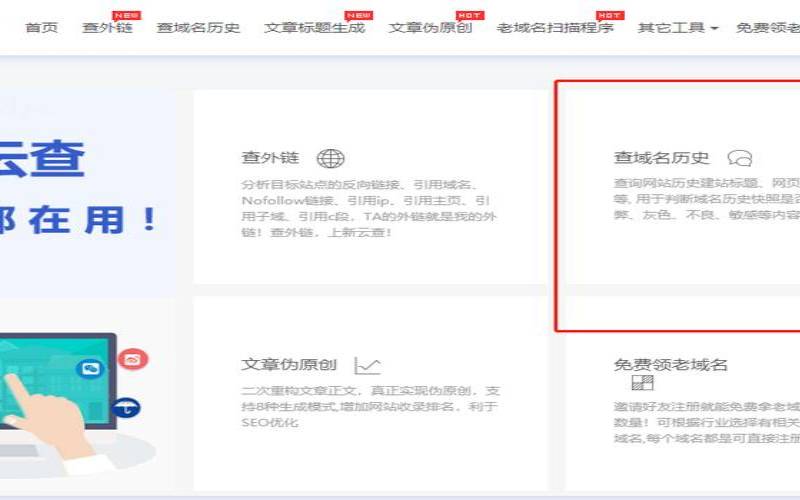Screen dimensions: 800x500
Task: Click the 免费领老域名 card description paragraph
Action: [x=707, y=422]
